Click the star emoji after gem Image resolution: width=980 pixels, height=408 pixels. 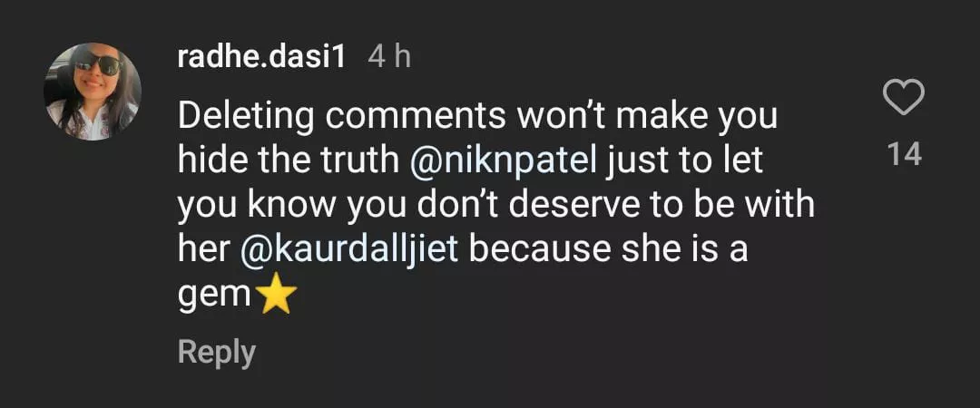pyautogui.click(x=278, y=296)
